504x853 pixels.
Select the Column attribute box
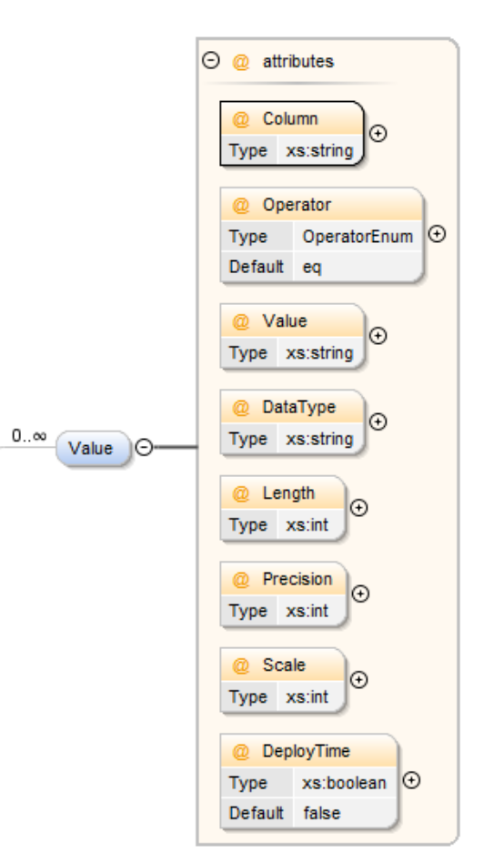tap(291, 133)
